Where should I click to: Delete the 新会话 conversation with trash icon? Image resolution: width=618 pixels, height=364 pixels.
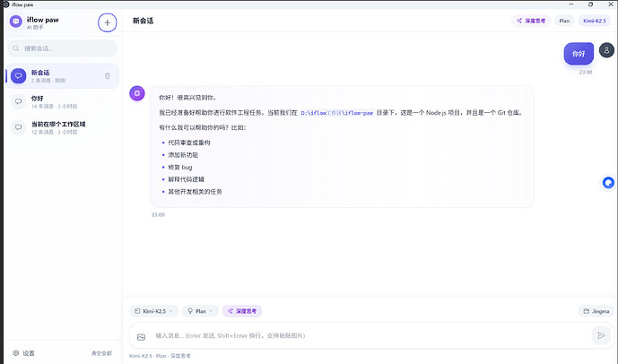[108, 76]
